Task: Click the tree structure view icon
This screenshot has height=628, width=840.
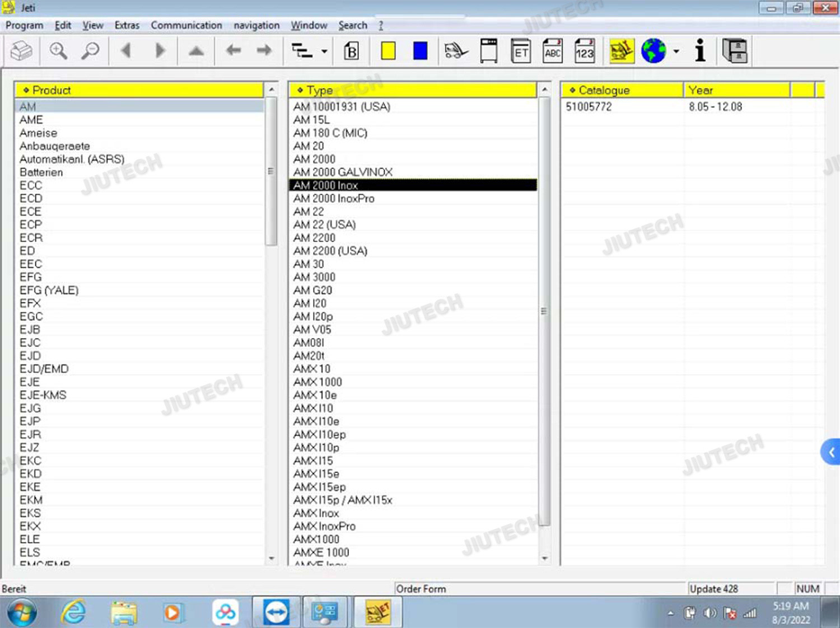Action: pos(302,51)
